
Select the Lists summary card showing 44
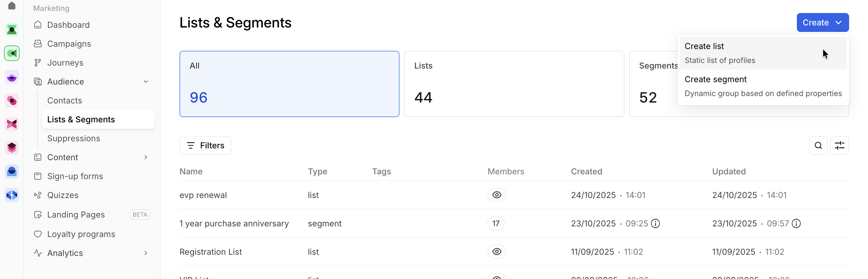[513, 84]
